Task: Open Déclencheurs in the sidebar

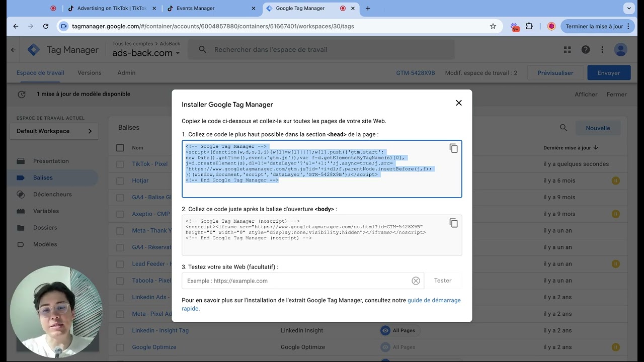Action: click(53, 194)
